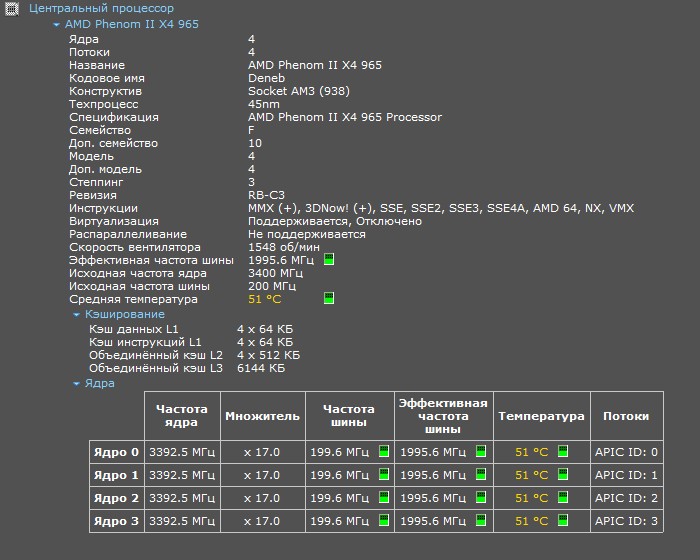Select the APIC ID: 3 cell
Screen dimensions: 700x560
pos(626,521)
